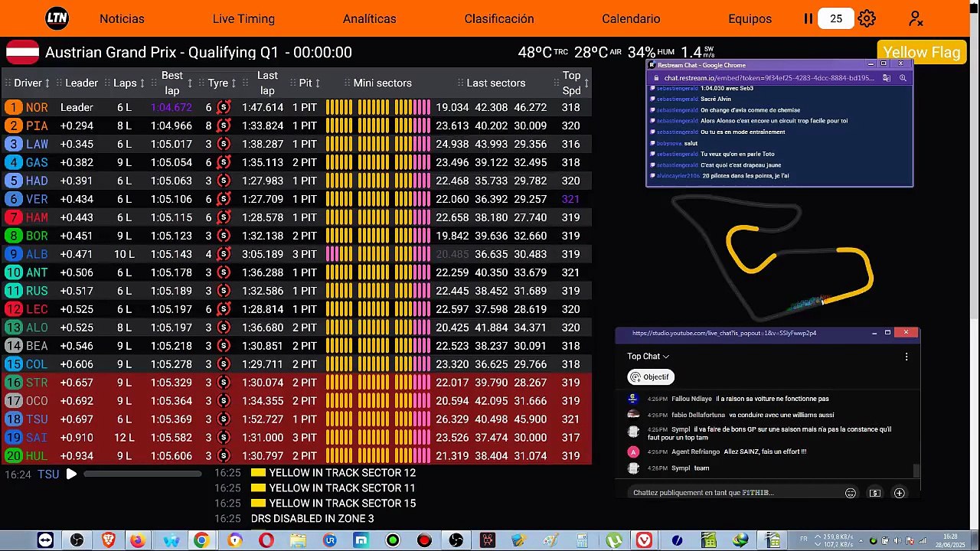Screen dimensions: 980x551
Task: Click the LTN logo in top bar
Action: pyautogui.click(x=57, y=18)
